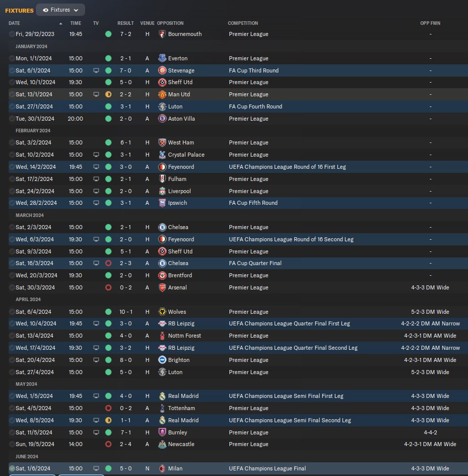
Task: Sort by the COMPETITION column header
Action: click(x=243, y=23)
